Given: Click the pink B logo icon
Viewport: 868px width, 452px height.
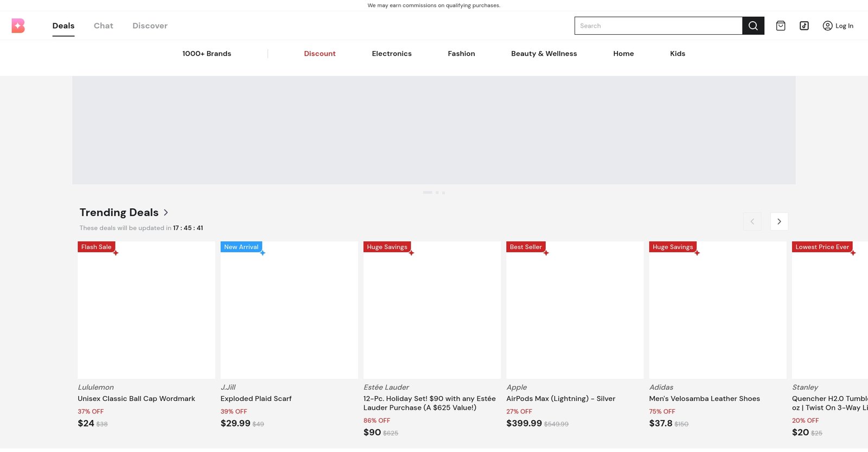Looking at the screenshot, I should 18,26.
